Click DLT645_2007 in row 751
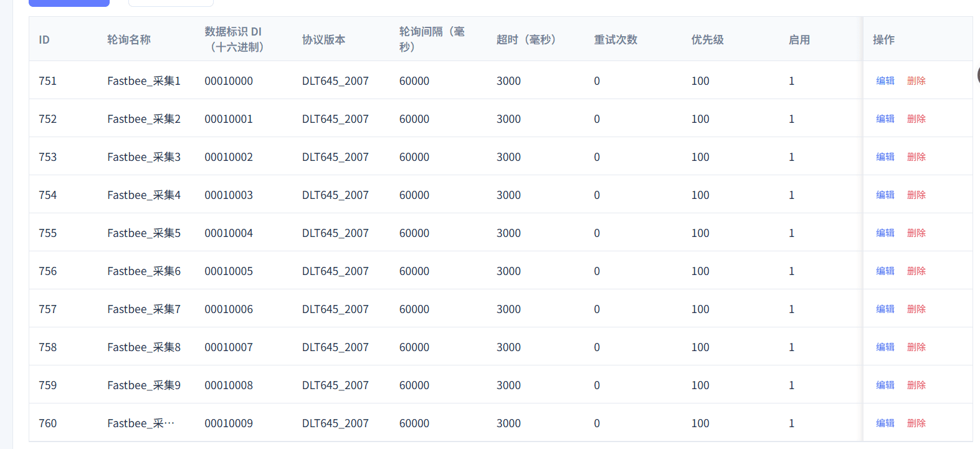Screen dimensions: 980x449 click(335, 80)
